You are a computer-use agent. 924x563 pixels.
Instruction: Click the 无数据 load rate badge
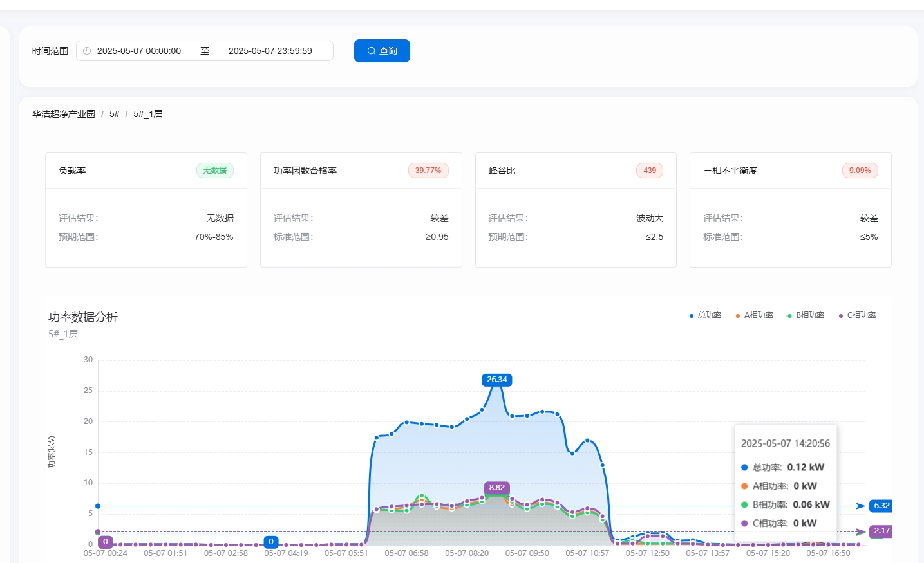click(214, 171)
